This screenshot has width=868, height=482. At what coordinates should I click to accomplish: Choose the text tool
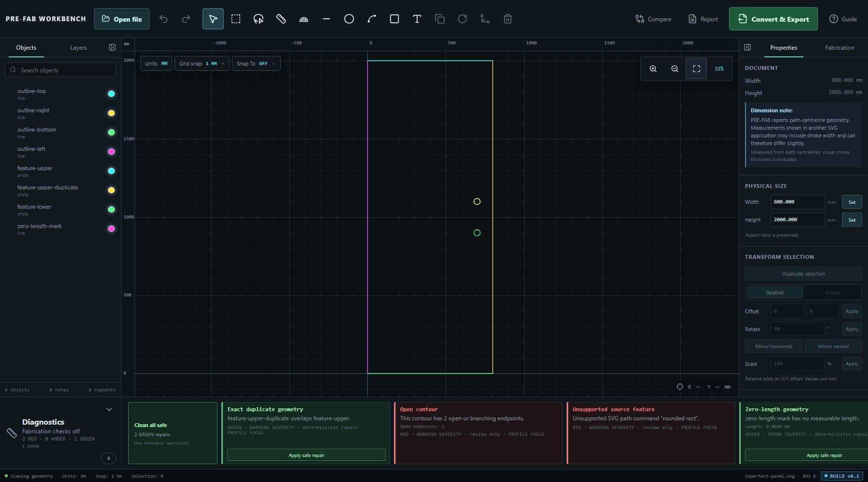tap(417, 19)
